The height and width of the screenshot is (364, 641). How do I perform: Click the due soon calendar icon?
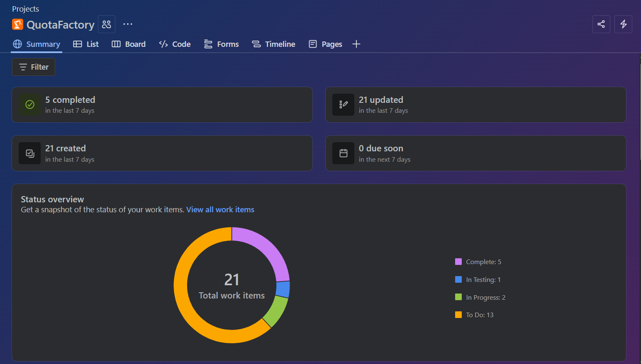pyautogui.click(x=344, y=153)
